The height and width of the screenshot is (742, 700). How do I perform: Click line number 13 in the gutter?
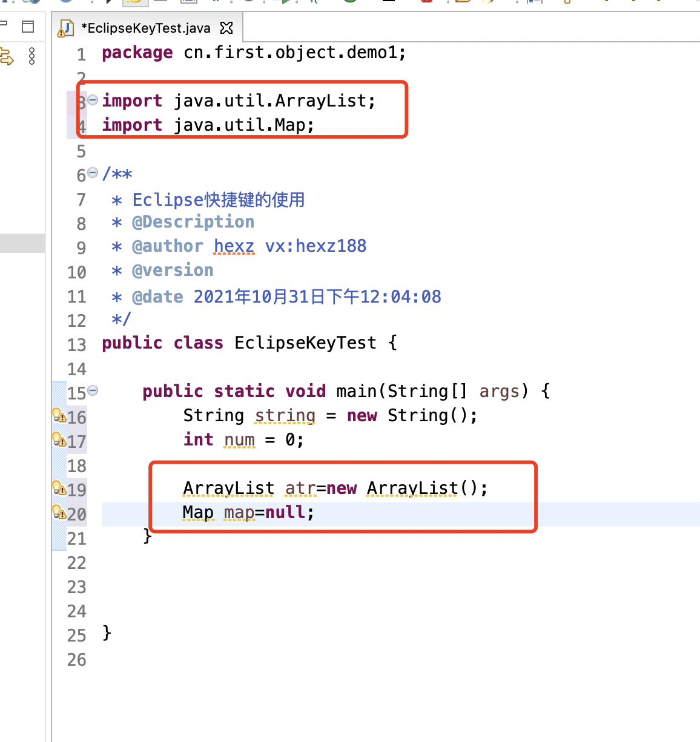click(77, 345)
